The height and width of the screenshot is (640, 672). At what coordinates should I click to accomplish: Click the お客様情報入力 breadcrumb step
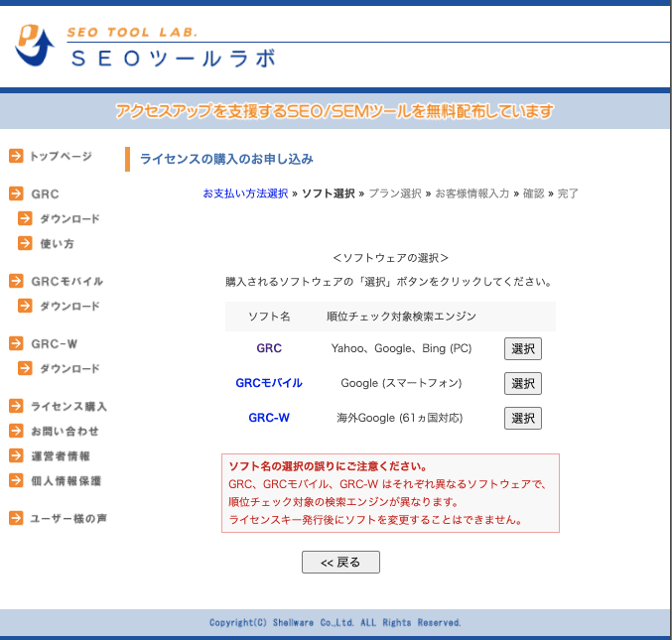(x=472, y=193)
